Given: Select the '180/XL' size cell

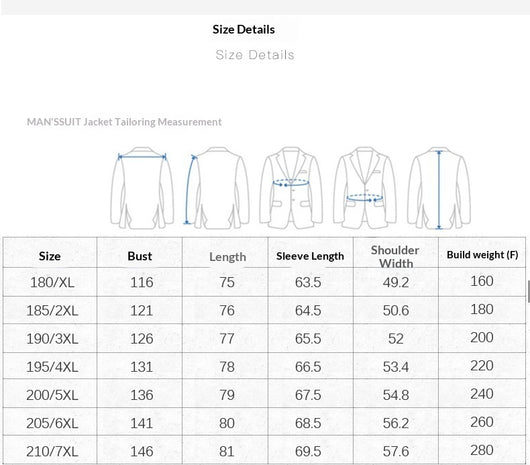Looking at the screenshot, I should (52, 283).
